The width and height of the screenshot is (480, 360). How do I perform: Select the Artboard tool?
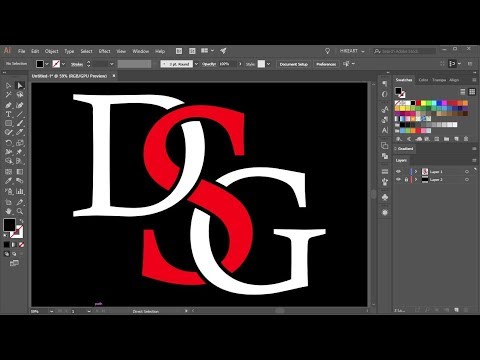[x=9, y=202]
